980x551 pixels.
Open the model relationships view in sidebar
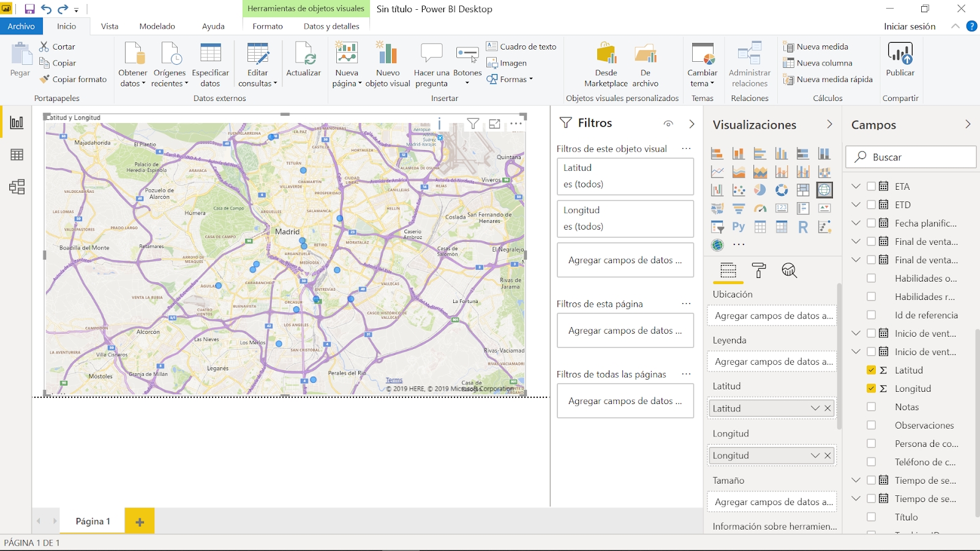tap(17, 187)
